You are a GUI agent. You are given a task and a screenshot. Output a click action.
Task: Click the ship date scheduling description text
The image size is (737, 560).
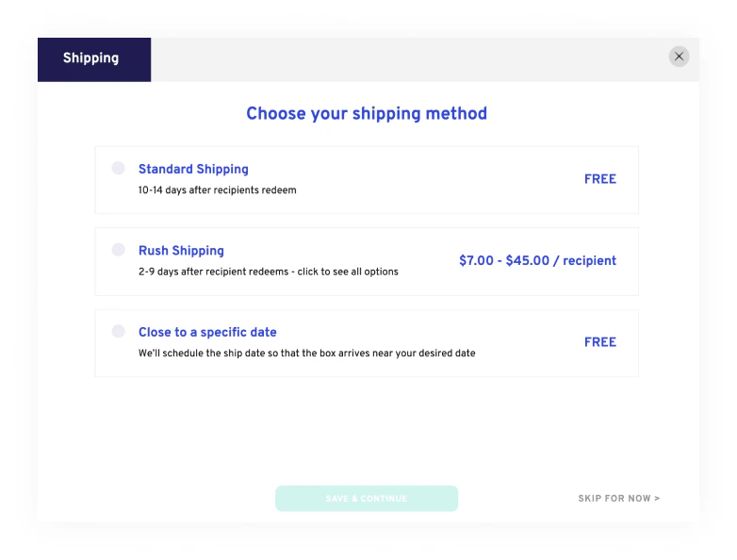tap(306, 354)
